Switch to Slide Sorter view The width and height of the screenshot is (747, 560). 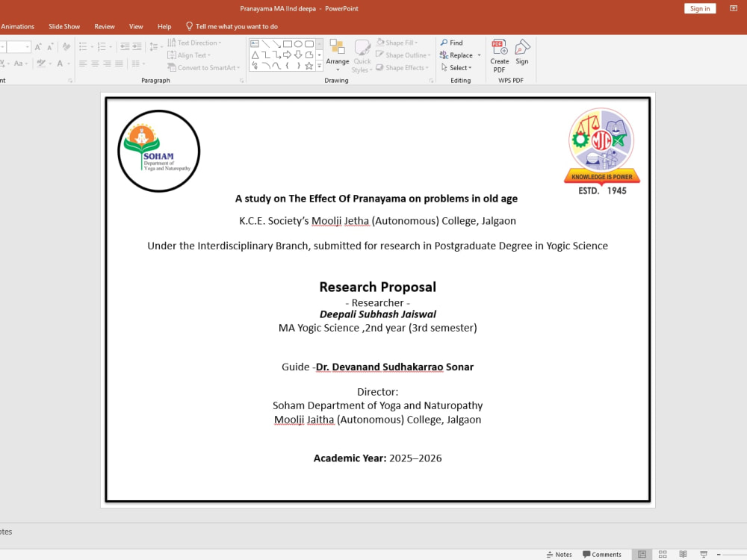coord(663,554)
